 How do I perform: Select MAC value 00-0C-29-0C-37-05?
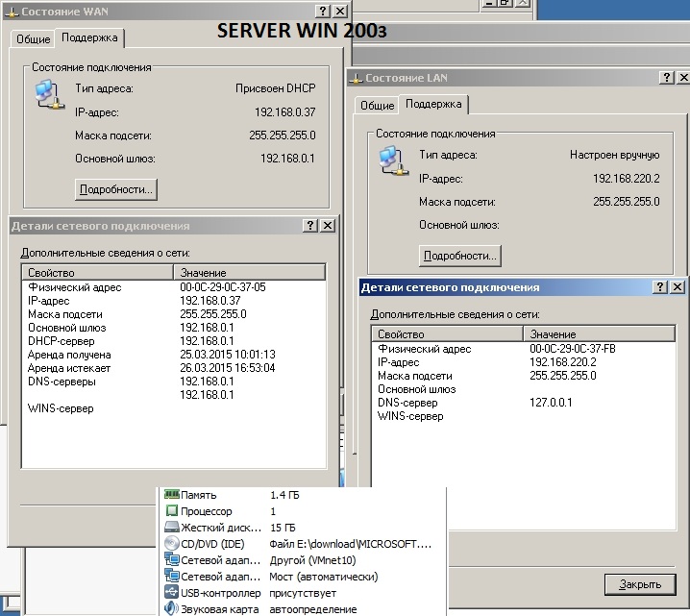(223, 287)
